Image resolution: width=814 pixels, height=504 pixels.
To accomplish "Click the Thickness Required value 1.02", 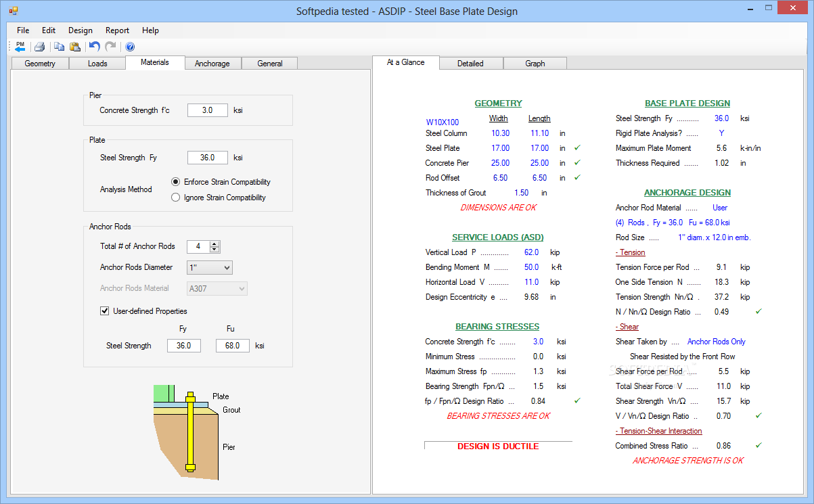I will pos(722,163).
